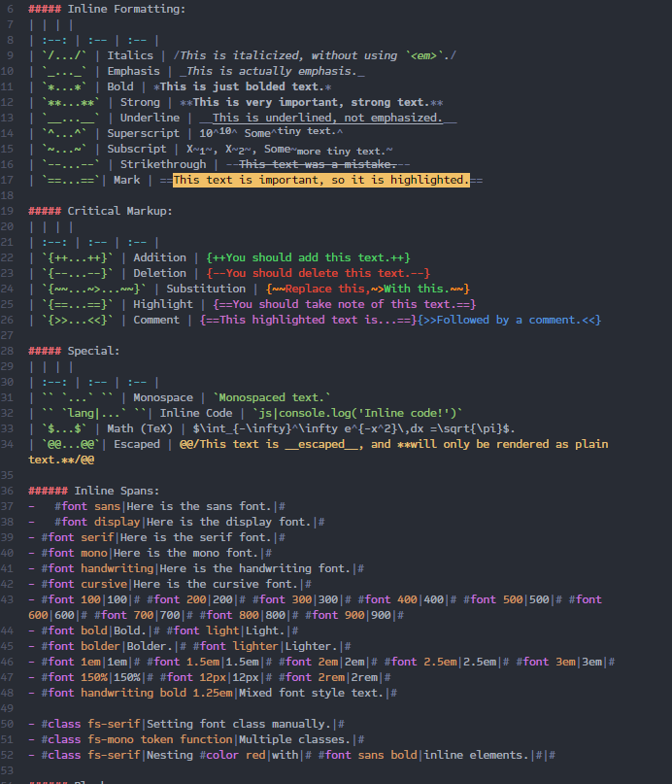Click the '#font light' tag in line 44
This screenshot has width=672, height=784.
202,631
